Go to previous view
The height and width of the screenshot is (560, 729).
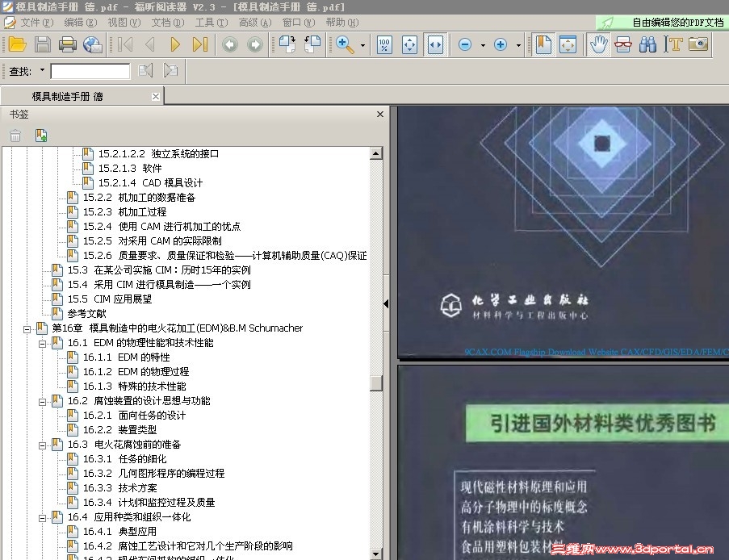pos(229,44)
